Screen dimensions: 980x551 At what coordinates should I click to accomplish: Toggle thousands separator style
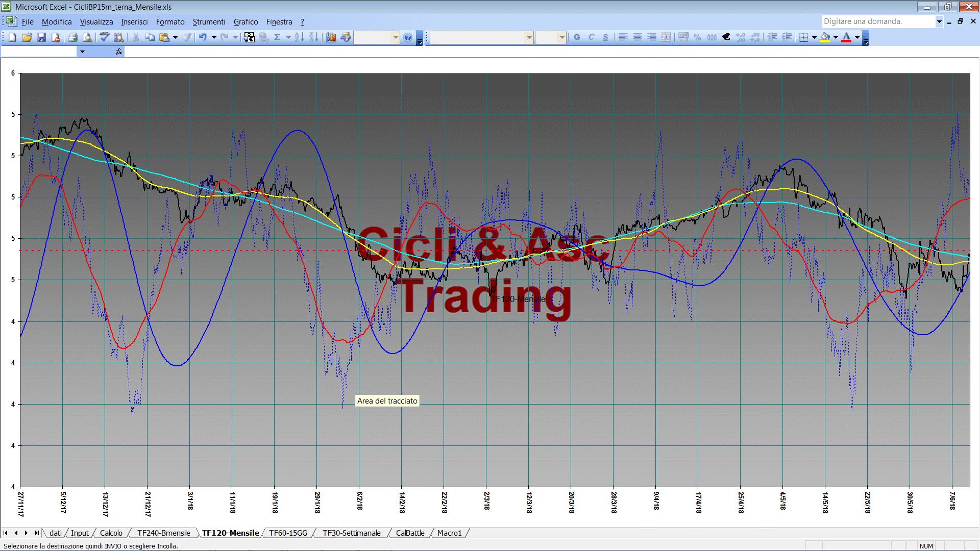[x=712, y=37]
